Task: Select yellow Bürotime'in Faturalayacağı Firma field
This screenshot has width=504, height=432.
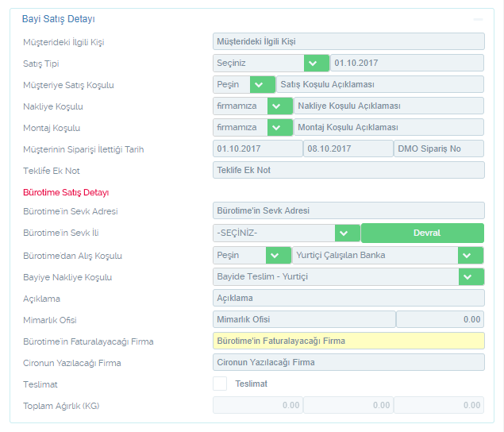Action: tap(348, 341)
